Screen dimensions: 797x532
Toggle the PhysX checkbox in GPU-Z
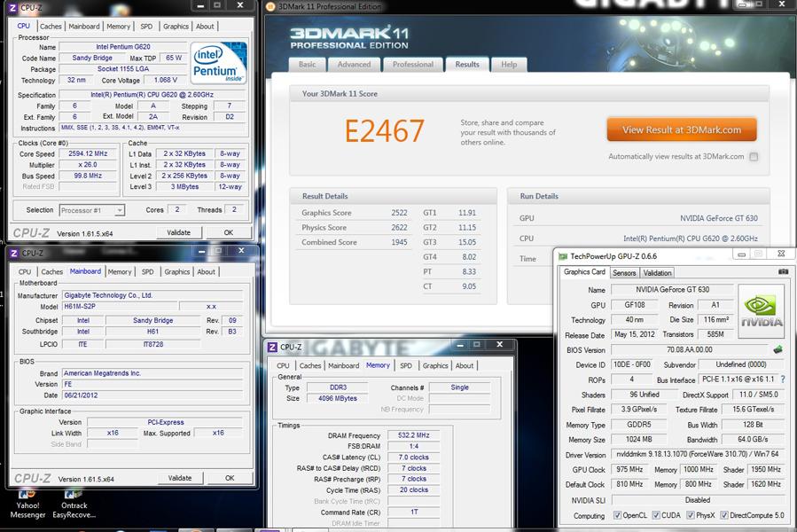[x=691, y=515]
